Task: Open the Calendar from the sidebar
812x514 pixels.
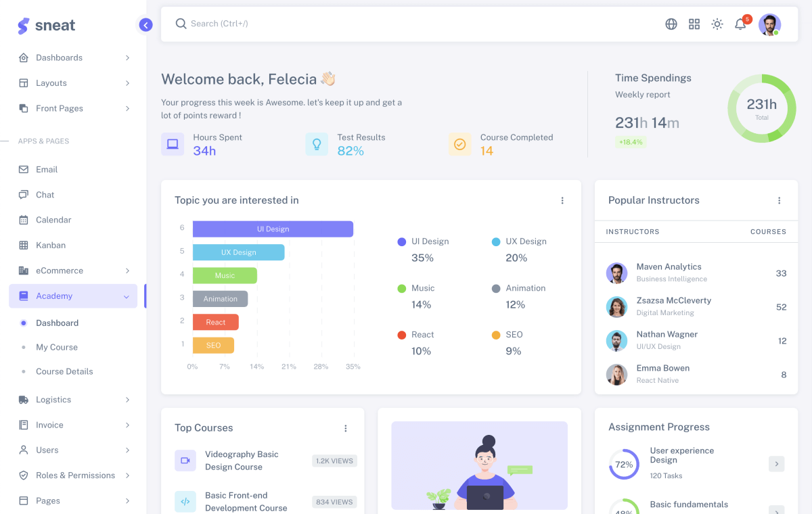Action: tap(53, 219)
